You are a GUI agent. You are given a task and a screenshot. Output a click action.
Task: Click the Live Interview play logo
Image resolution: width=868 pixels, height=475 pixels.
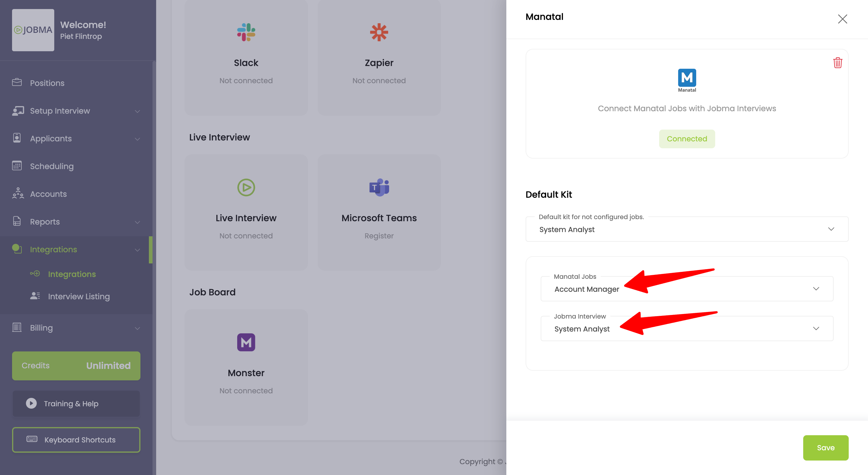point(246,187)
